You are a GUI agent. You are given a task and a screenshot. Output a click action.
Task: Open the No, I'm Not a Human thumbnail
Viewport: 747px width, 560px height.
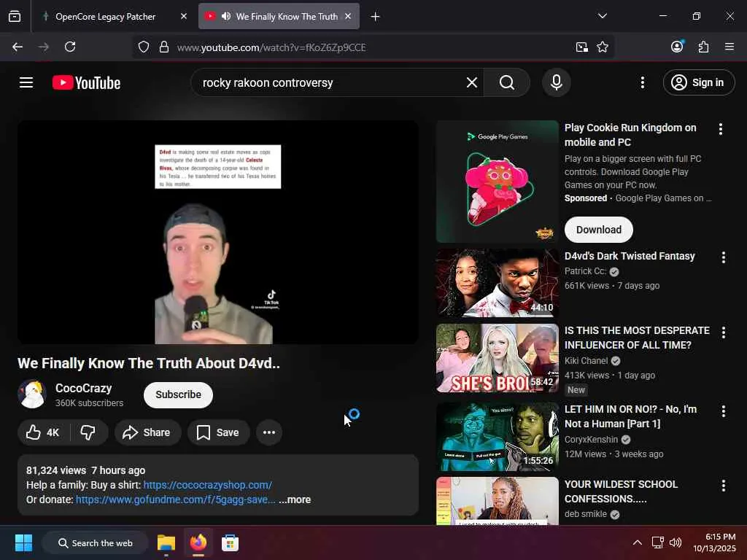click(498, 437)
